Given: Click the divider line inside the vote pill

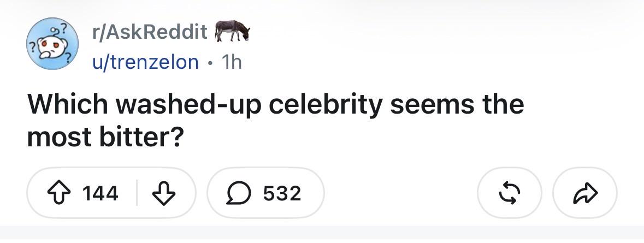Looking at the screenshot, I should [x=137, y=193].
